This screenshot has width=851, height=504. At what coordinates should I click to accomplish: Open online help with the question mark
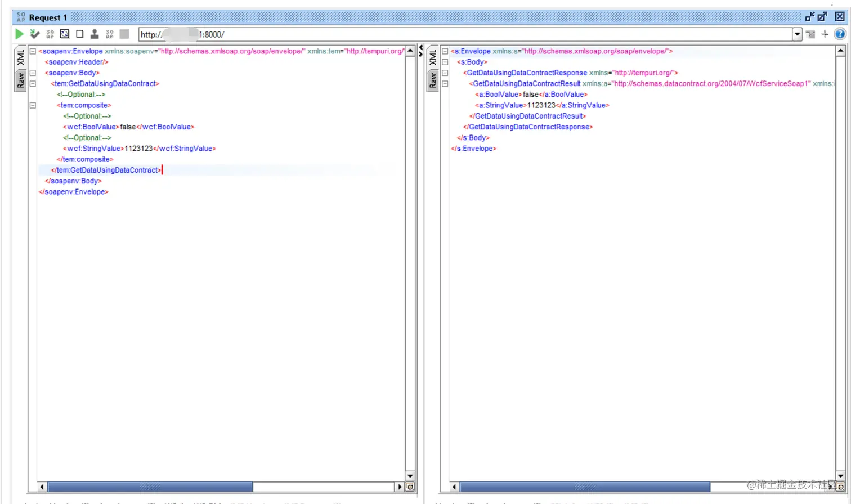click(840, 34)
